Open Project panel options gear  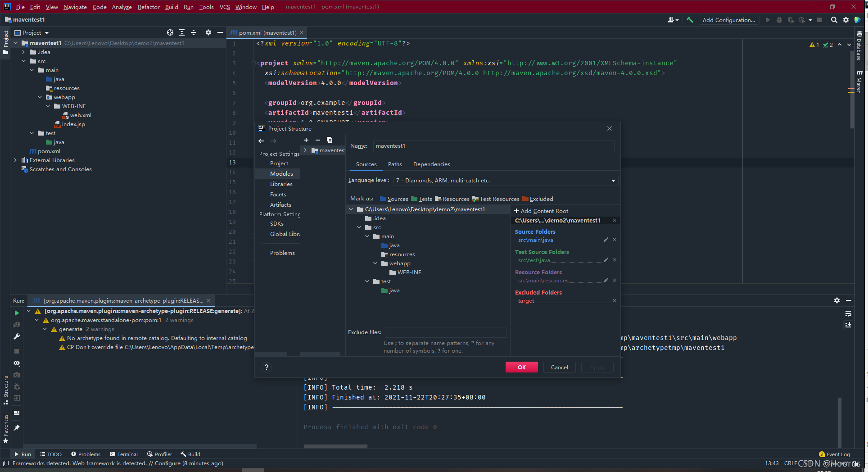pos(208,32)
